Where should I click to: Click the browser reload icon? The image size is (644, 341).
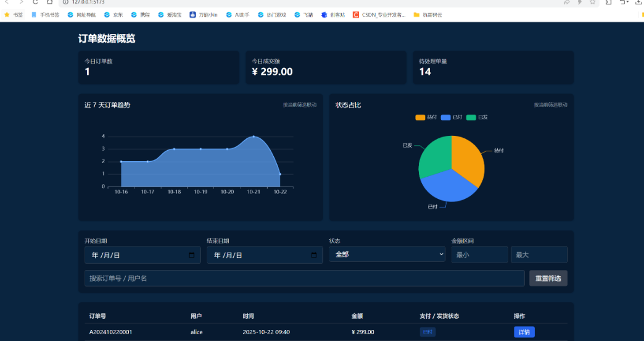[35, 2]
